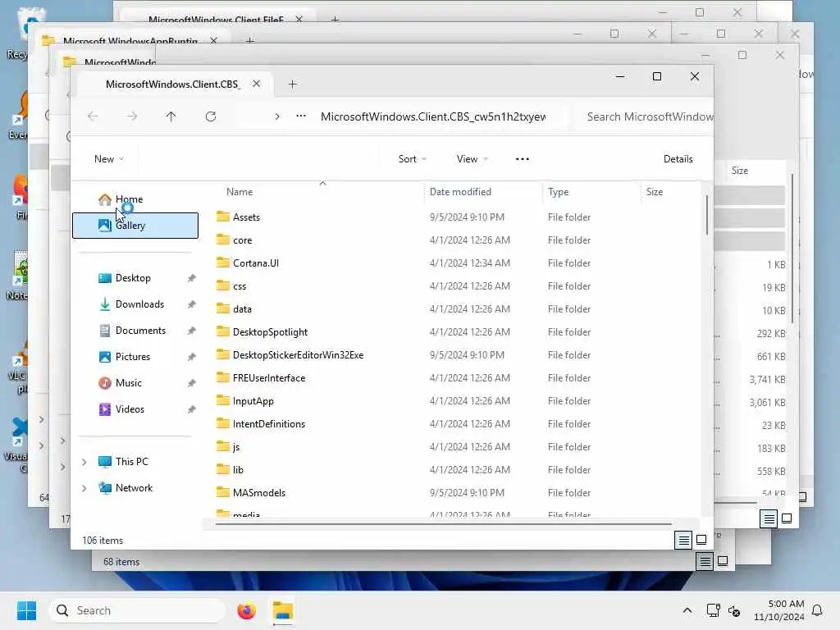The height and width of the screenshot is (630, 840).
Task: Click the pin icon beside Videos
Action: click(x=191, y=409)
